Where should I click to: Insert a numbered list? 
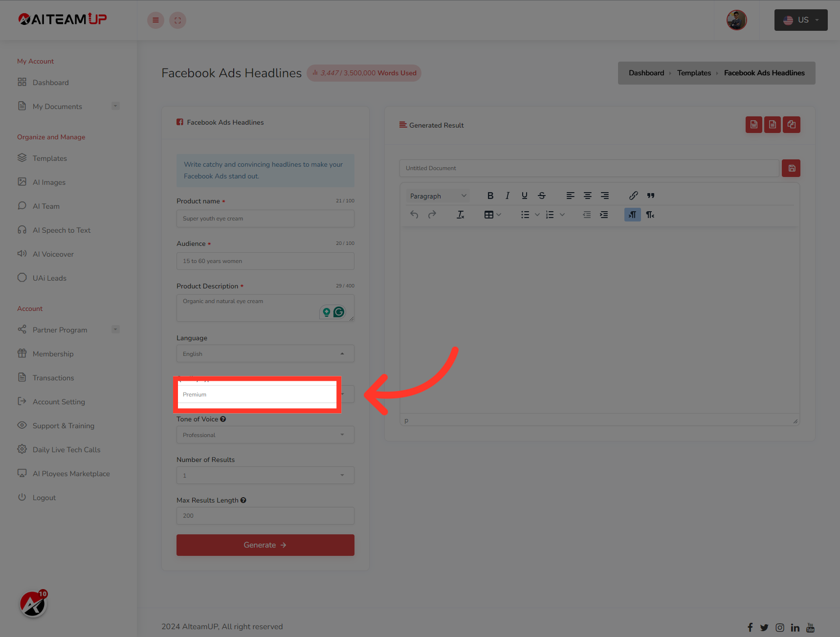550,215
